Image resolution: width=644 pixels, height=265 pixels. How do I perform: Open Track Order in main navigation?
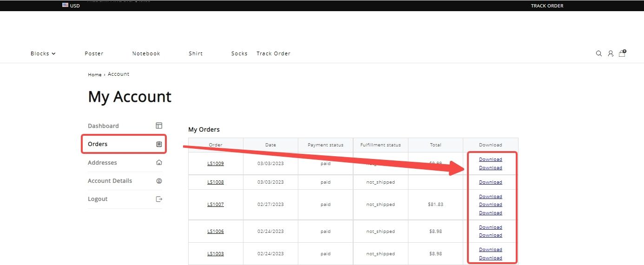273,53
